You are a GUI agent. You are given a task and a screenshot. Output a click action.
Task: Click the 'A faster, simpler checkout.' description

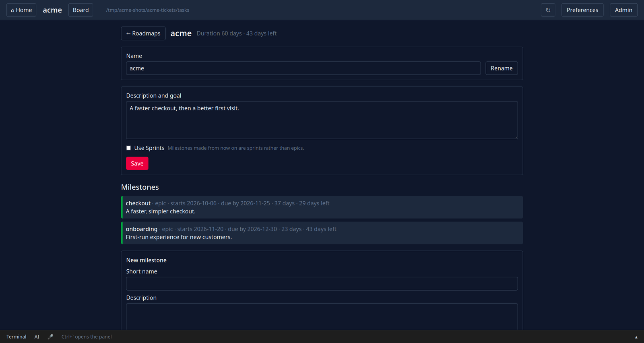pyautogui.click(x=161, y=211)
